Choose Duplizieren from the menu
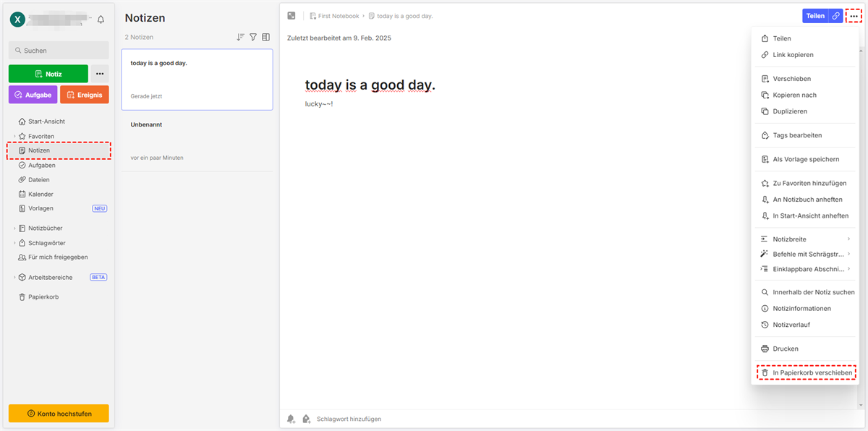This screenshot has height=431, width=868. [x=790, y=111]
